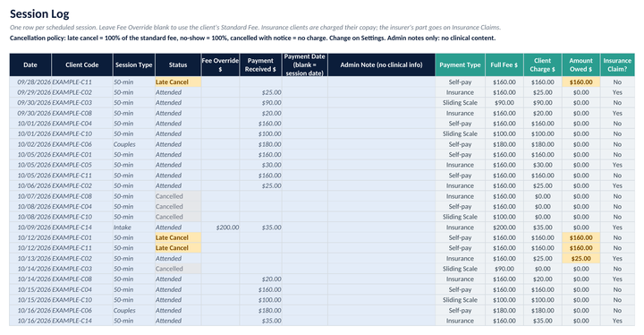Click Yes Insurance Claim on 10/09/2026 row
Screen dimensions: 644x335
[x=617, y=228]
